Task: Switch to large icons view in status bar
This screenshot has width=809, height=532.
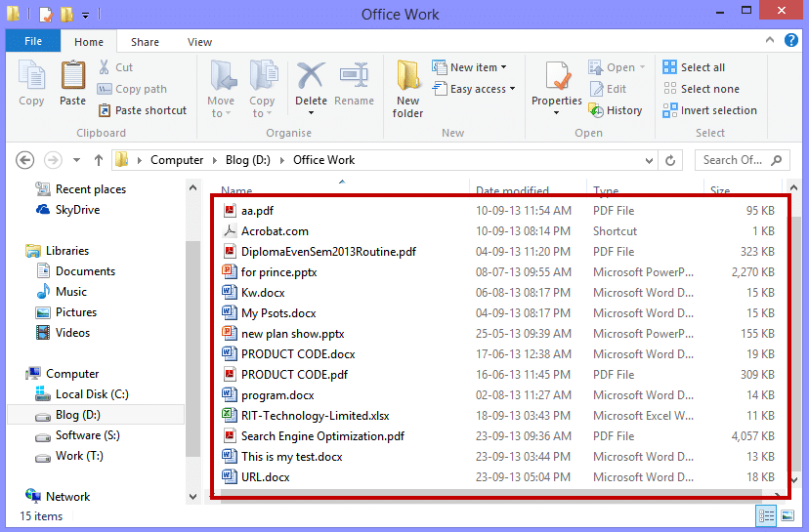Action: tap(788, 515)
